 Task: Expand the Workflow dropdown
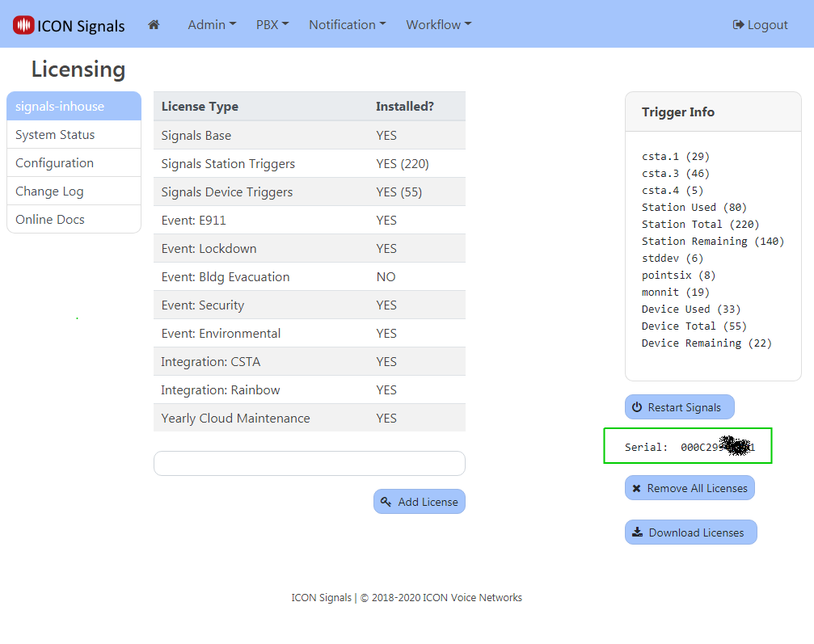pyautogui.click(x=438, y=24)
